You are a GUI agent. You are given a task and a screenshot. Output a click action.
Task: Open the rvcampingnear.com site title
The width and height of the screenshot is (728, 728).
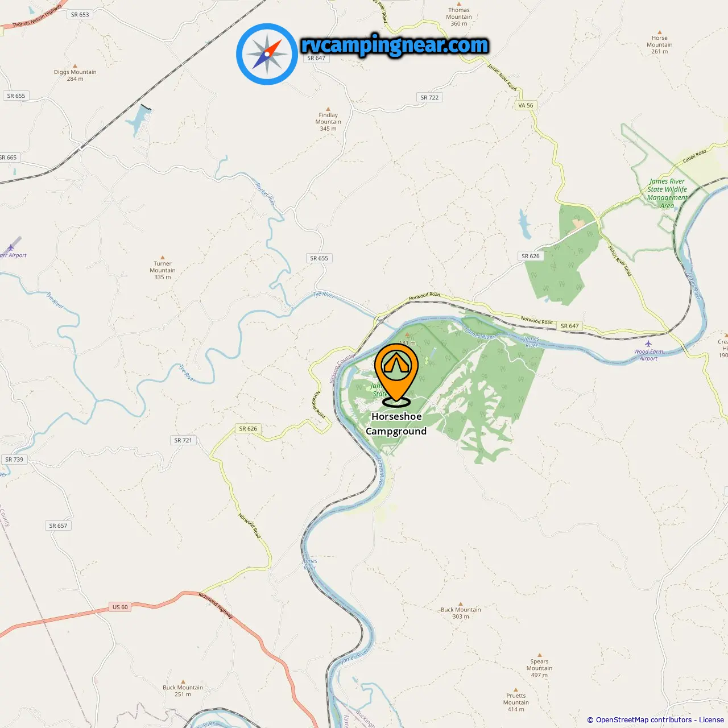click(395, 45)
